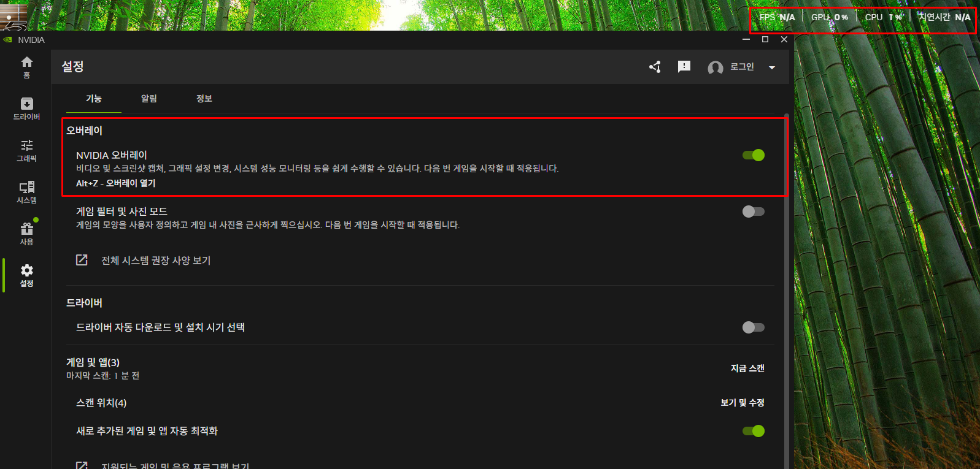
Task: Click the 드라이버 section heading in settings
Action: pyautogui.click(x=84, y=303)
